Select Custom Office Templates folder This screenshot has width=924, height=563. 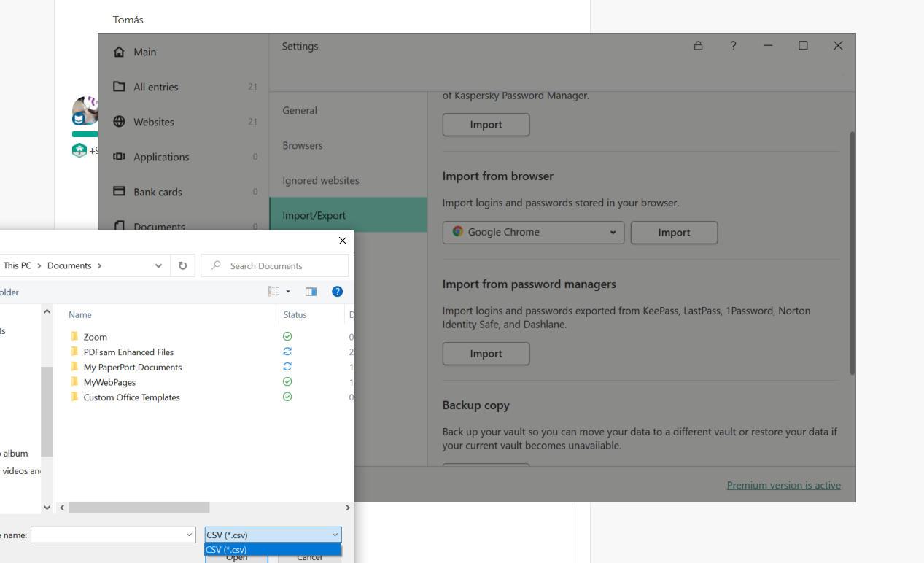(131, 397)
